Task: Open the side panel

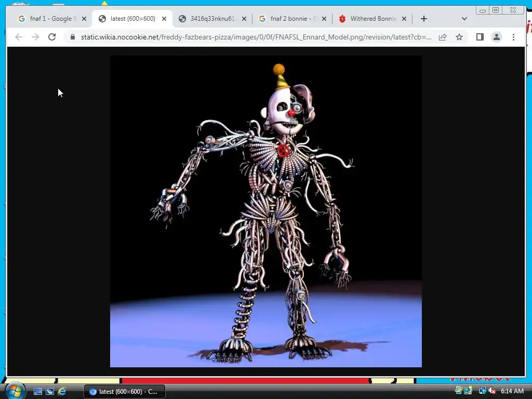Action: coord(480,37)
